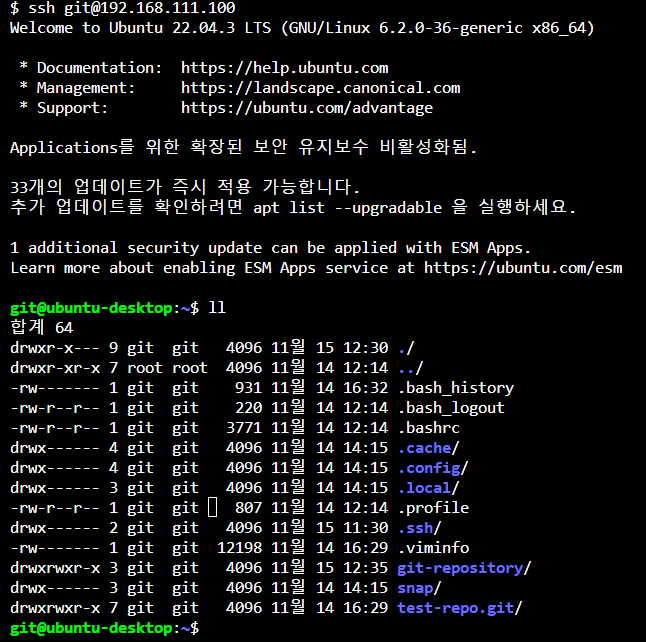
Task: Click the '합계 64' total line
Action: pos(42,328)
